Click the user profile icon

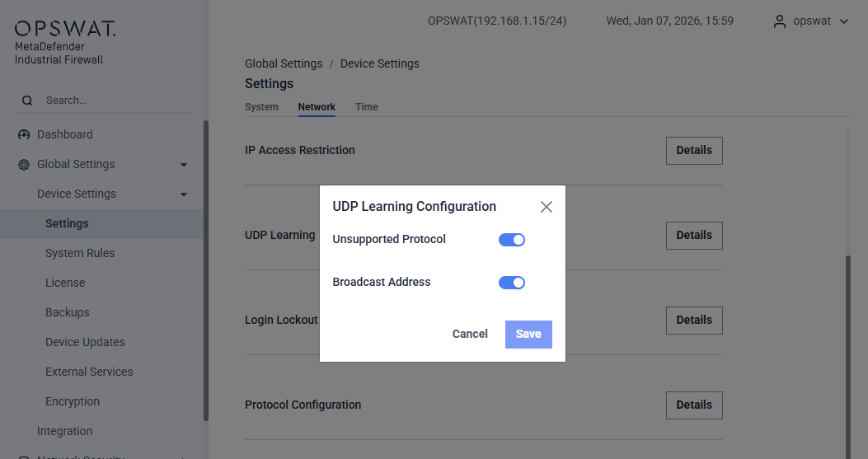tap(779, 21)
